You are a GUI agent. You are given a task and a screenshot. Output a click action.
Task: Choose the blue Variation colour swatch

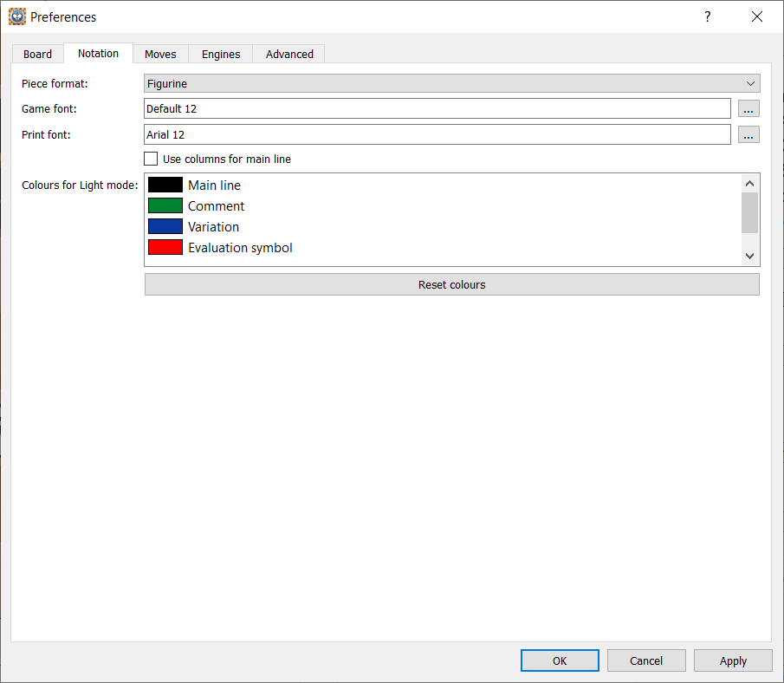coord(165,226)
